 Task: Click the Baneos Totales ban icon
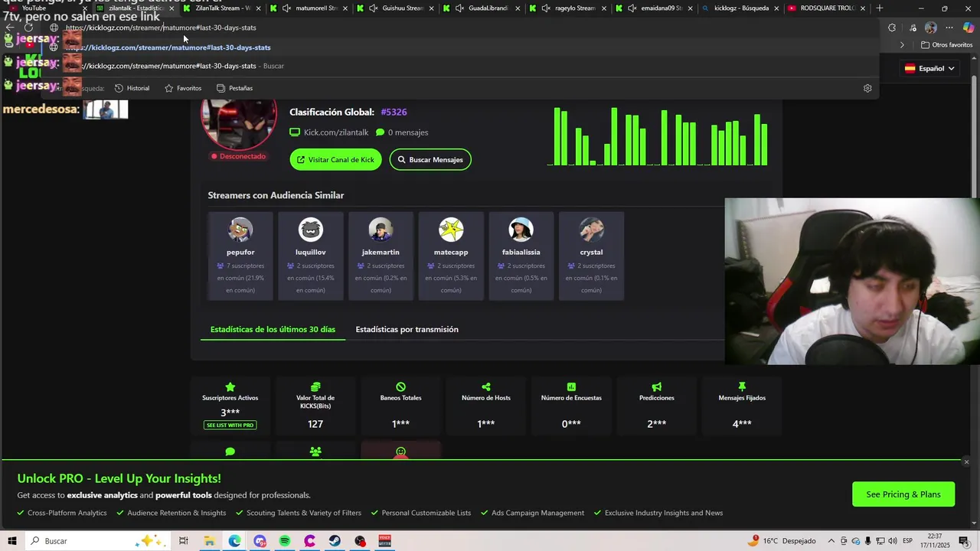pos(400,387)
